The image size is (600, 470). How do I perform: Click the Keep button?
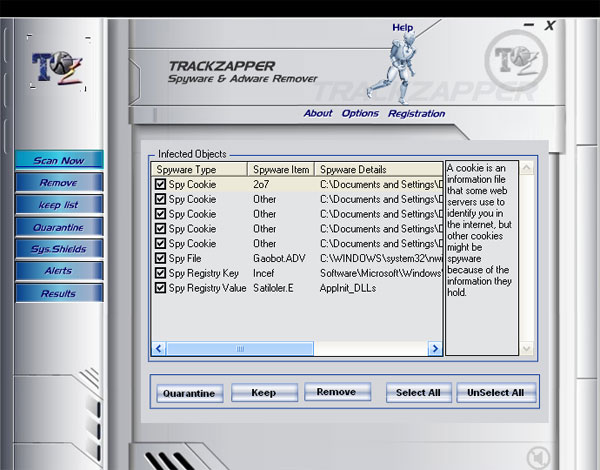pyautogui.click(x=264, y=393)
